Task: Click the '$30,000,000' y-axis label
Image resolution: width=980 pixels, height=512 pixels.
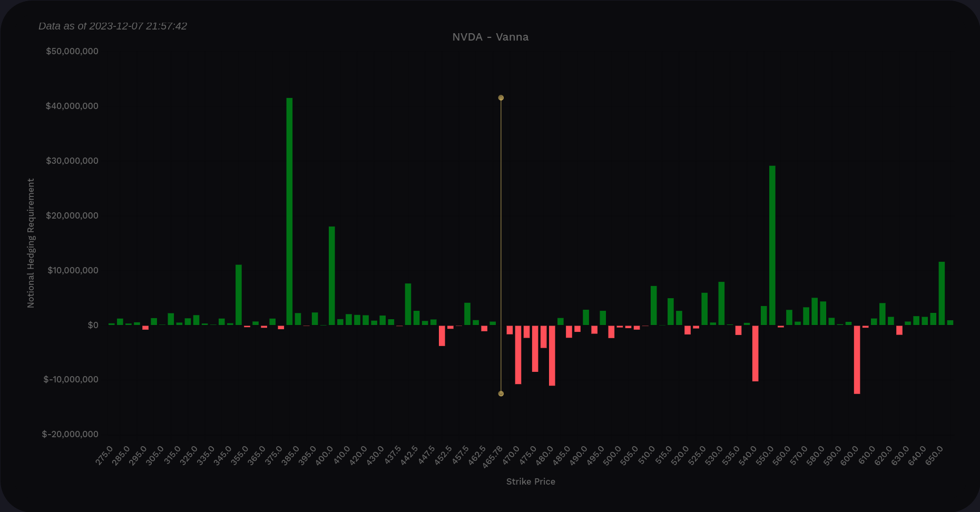Action: tap(72, 161)
